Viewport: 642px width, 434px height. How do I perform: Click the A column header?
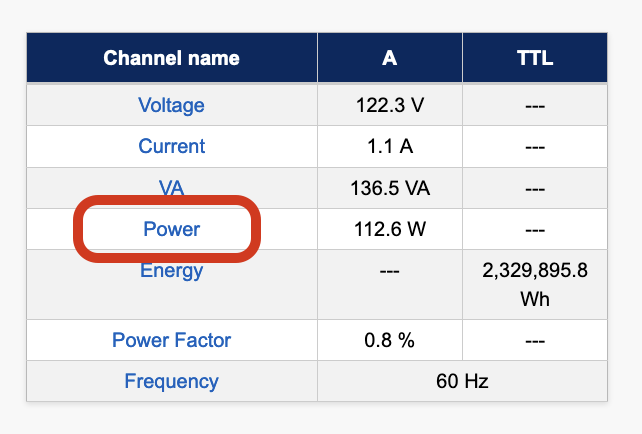click(x=390, y=58)
